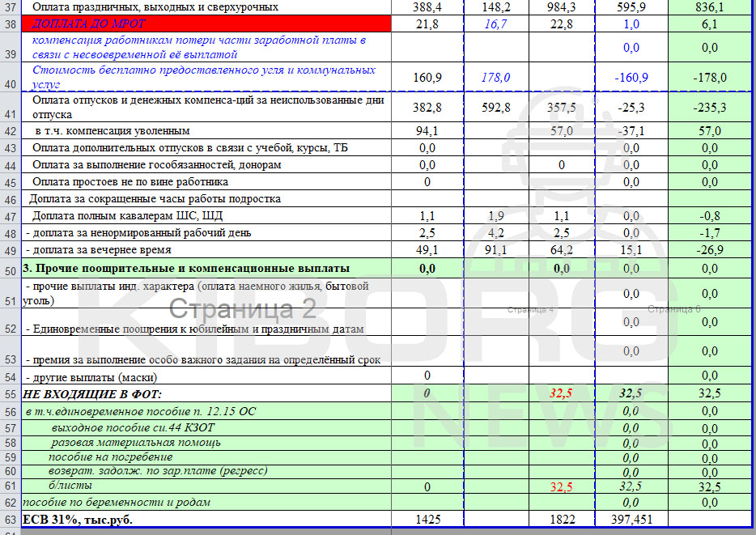Select cell 'прочие выплаты инд. характера'
The width and height of the screenshot is (756, 535).
(206, 293)
